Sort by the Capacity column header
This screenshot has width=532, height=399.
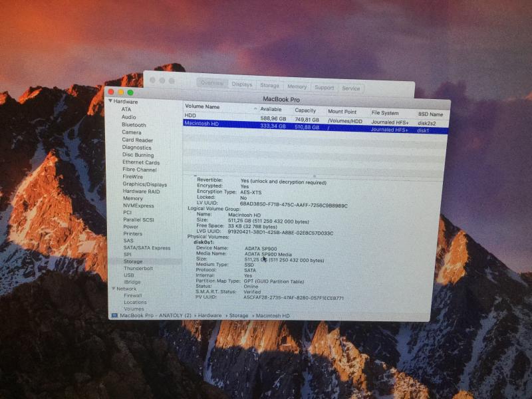pyautogui.click(x=305, y=110)
